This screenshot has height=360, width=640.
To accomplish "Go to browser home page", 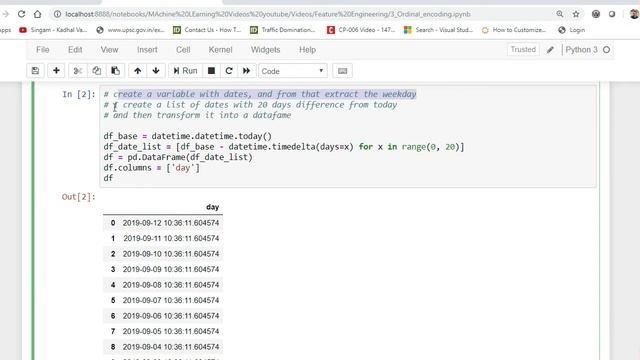I will (38, 14).
